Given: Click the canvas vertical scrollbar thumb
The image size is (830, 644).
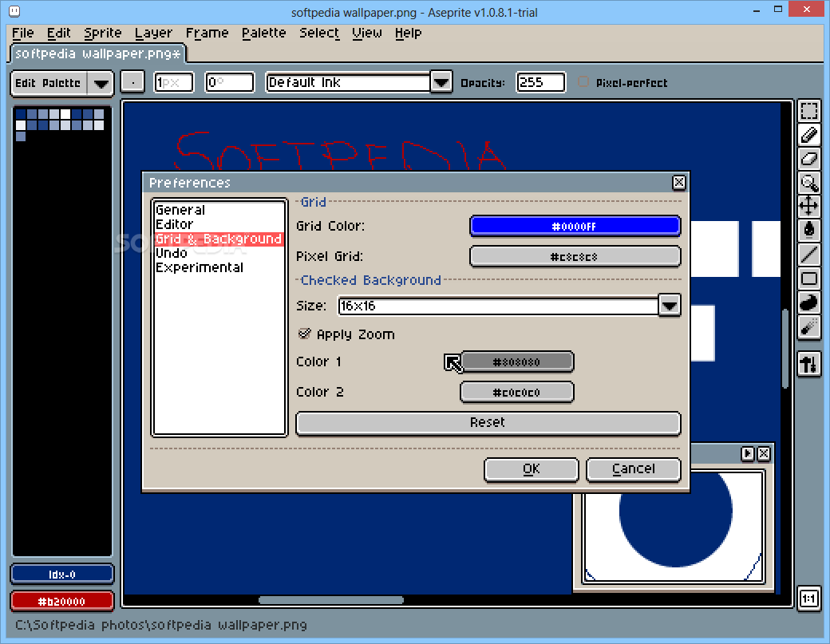Looking at the screenshot, I should coord(785,349).
